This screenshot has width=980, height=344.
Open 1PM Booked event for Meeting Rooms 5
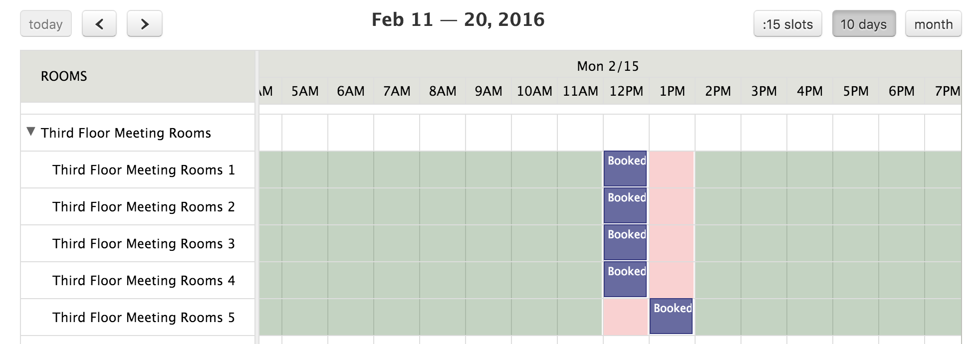(x=671, y=316)
